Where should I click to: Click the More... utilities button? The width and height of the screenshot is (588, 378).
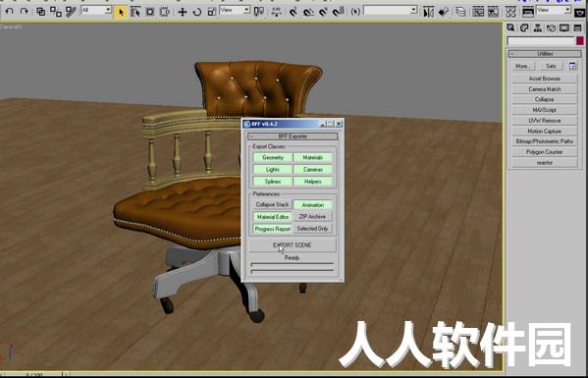coord(523,66)
